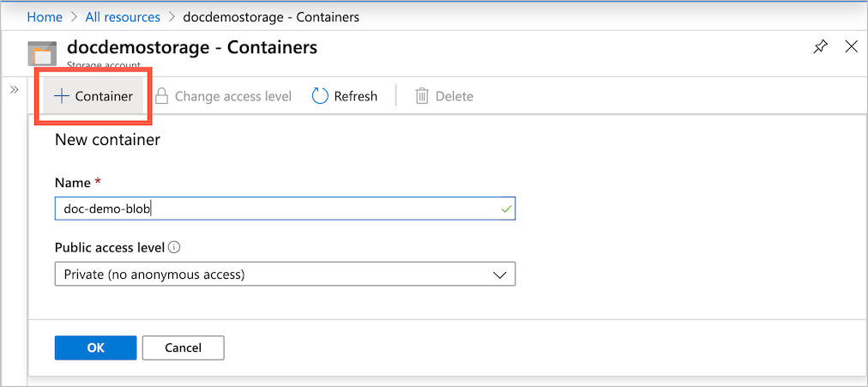
Task: Click the storage account folder icon
Action: pos(42,52)
